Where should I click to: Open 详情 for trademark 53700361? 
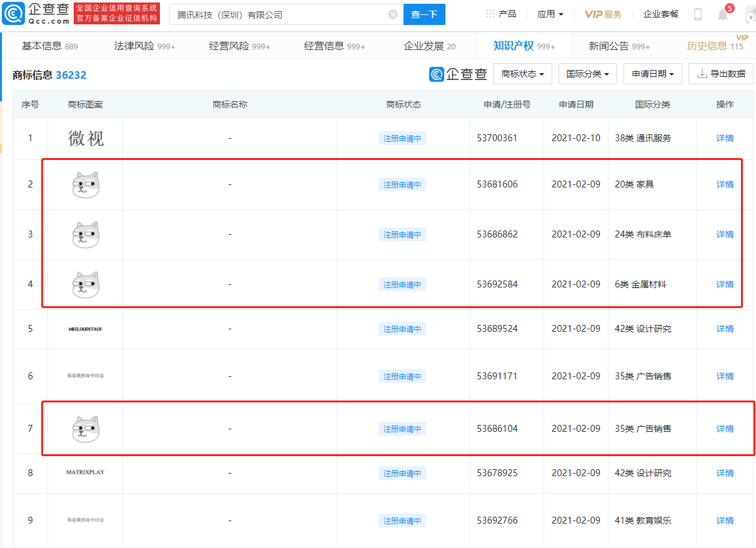tap(724, 138)
